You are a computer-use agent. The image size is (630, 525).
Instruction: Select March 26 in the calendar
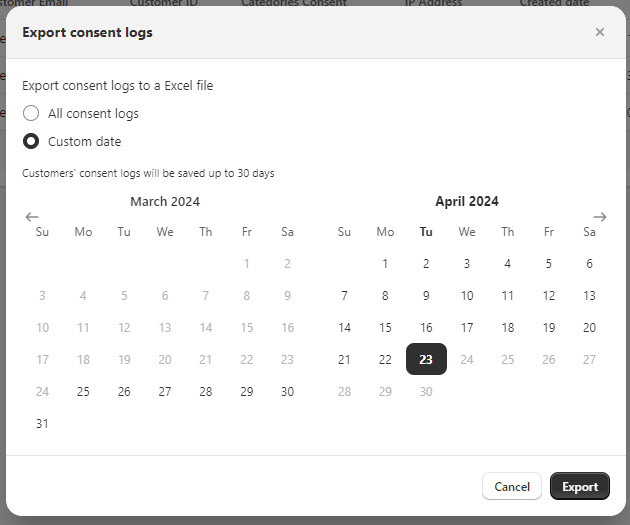124,392
